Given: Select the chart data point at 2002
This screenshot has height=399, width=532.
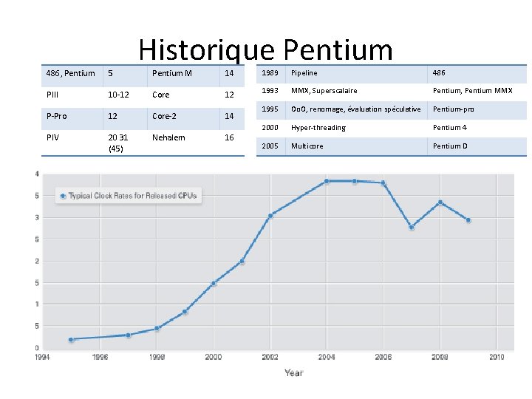Looking at the screenshot, I should pyautogui.click(x=270, y=216).
